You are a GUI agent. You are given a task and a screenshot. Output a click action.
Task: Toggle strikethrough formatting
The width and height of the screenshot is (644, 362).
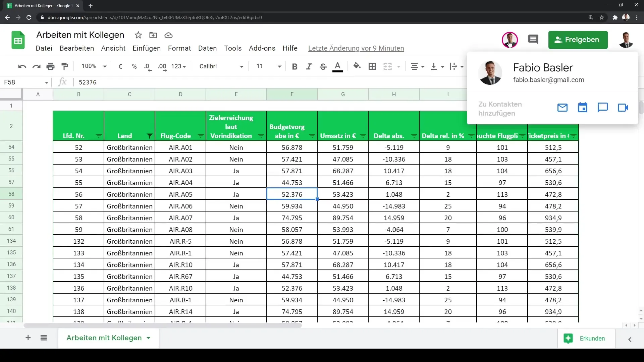323,66
